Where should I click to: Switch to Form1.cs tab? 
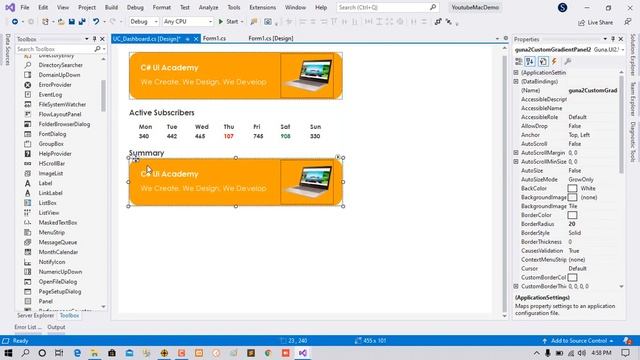pos(214,38)
